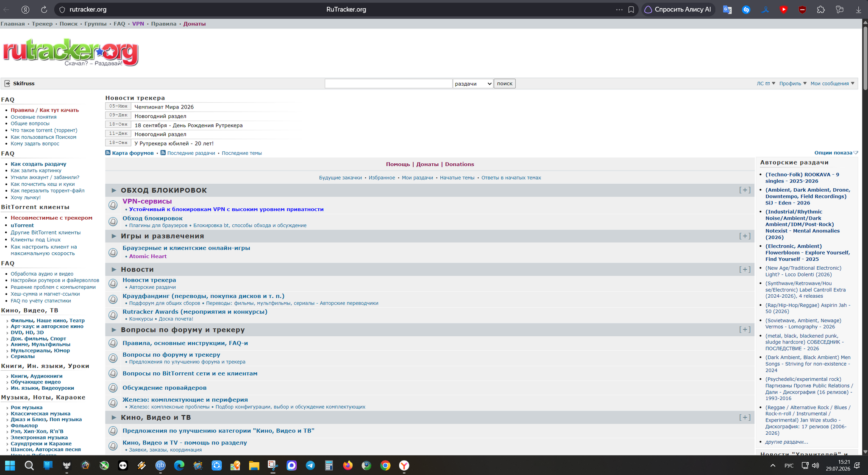Click the three-dot menu in the address bar
This screenshot has width=868, height=475.
point(619,9)
